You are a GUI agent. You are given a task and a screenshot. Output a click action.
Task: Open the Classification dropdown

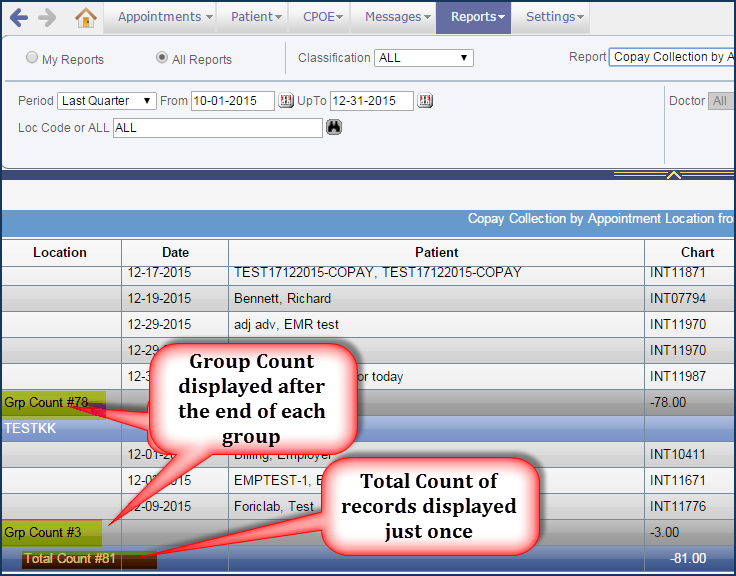(423, 58)
